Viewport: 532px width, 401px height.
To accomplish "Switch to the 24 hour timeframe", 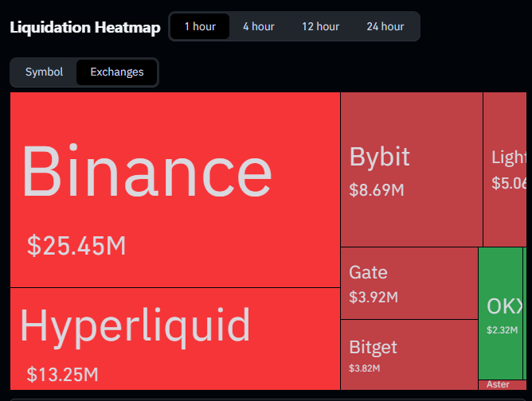I will pyautogui.click(x=385, y=26).
